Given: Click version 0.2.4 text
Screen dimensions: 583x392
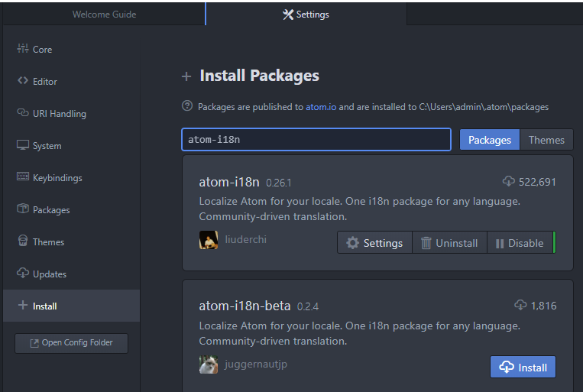Looking at the screenshot, I should click(307, 306).
